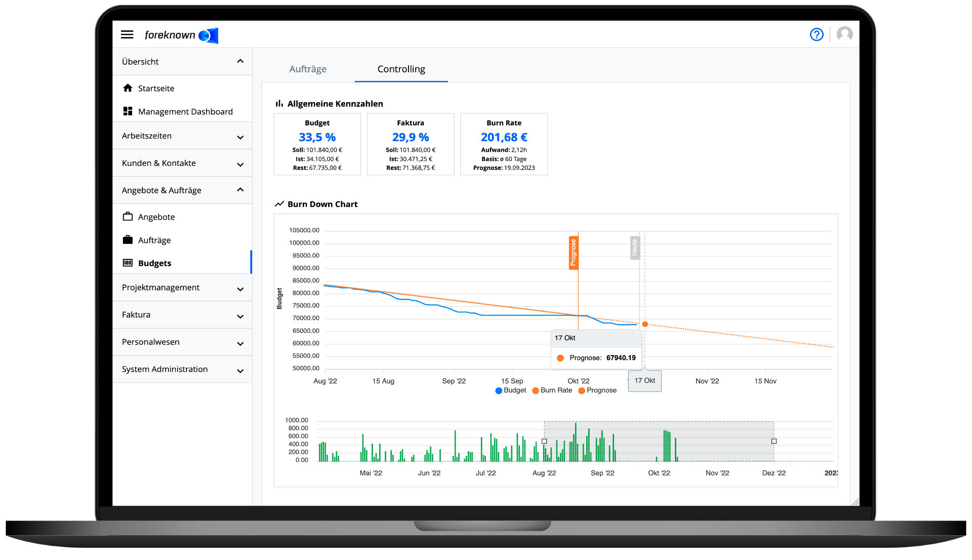This screenshot has width=972, height=560.
Task: Select the Controlling tab
Action: (401, 69)
